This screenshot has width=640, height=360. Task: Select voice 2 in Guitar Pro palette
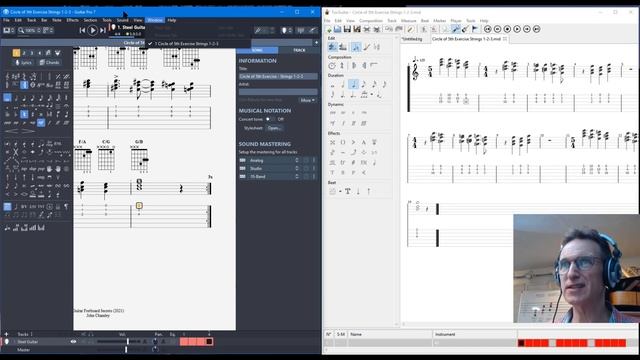(24, 53)
